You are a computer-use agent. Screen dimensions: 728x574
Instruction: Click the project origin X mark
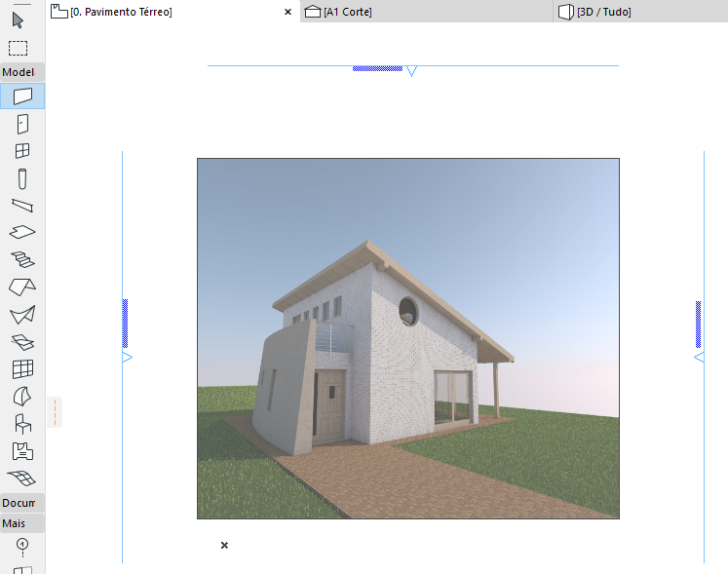pos(224,545)
